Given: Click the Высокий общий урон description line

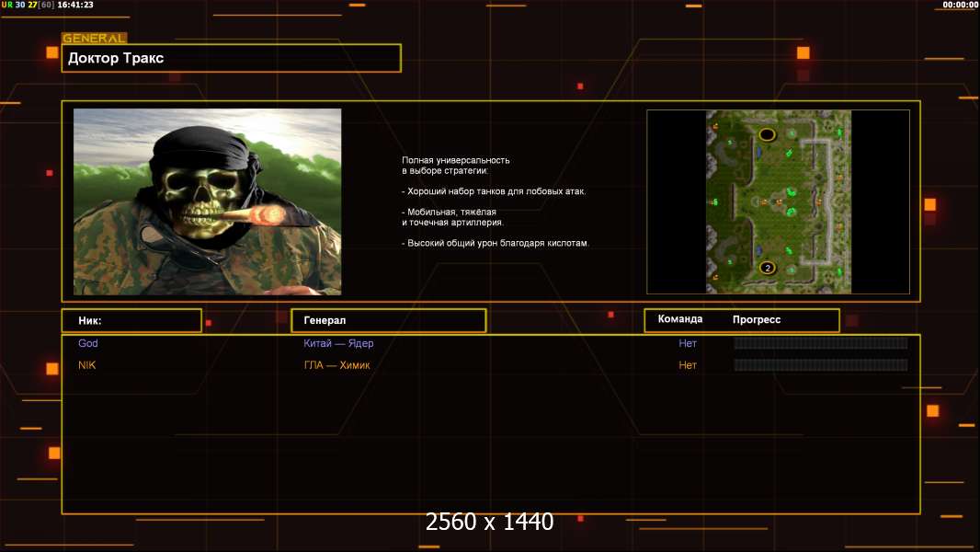Looking at the screenshot, I should pyautogui.click(x=495, y=243).
